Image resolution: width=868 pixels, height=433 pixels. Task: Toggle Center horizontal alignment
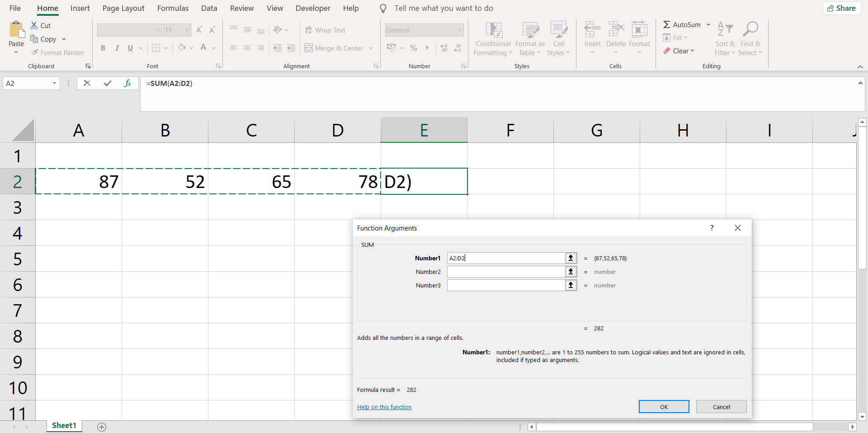tap(247, 48)
